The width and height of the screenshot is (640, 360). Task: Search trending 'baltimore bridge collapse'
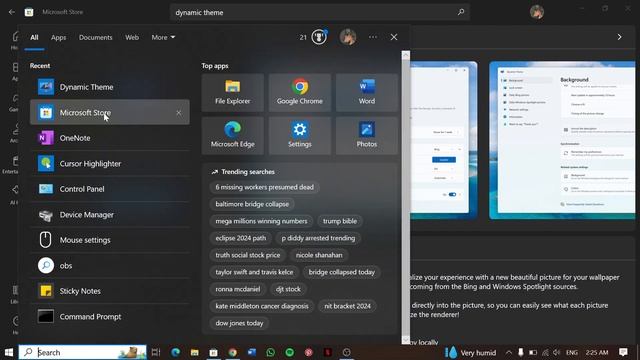click(252, 204)
